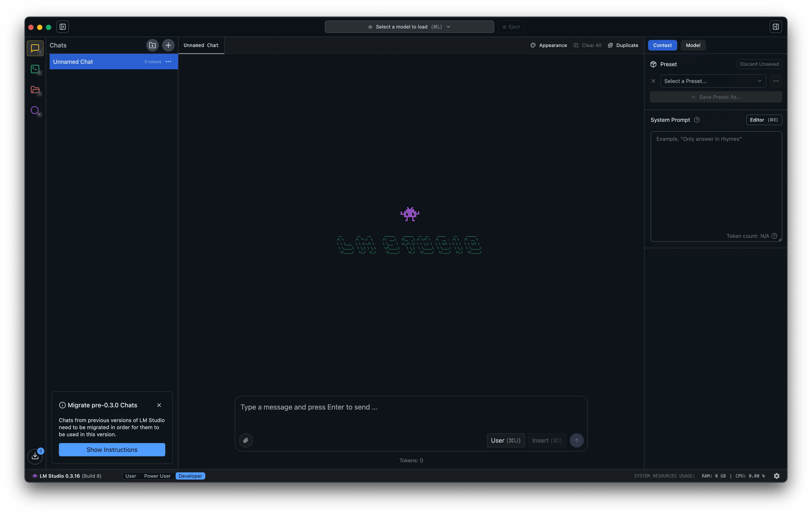812x515 pixels.
Task: Collapse the right side panel
Action: coord(775,26)
